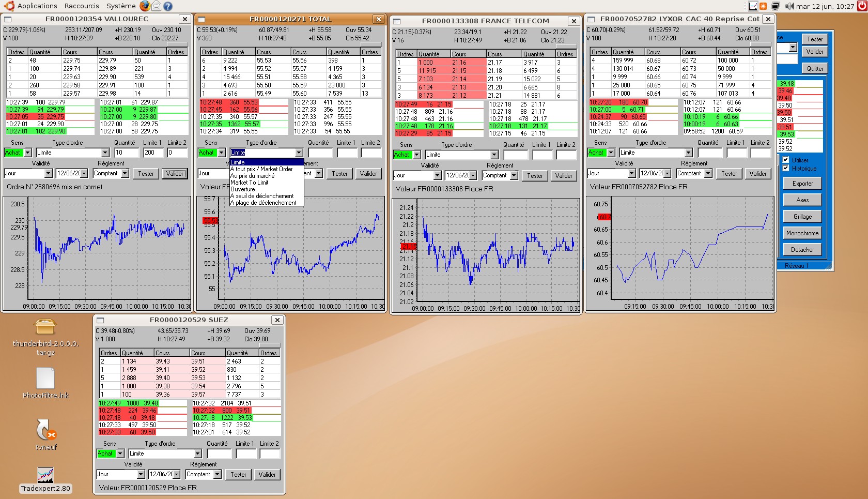Click 'Valeur FR0007052782 Place FR' status text
Screen dimensions: 868x499
tap(639, 187)
